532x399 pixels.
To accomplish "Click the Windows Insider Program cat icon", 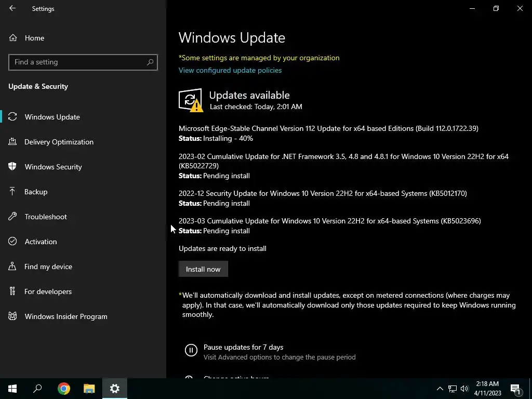I will click(12, 316).
